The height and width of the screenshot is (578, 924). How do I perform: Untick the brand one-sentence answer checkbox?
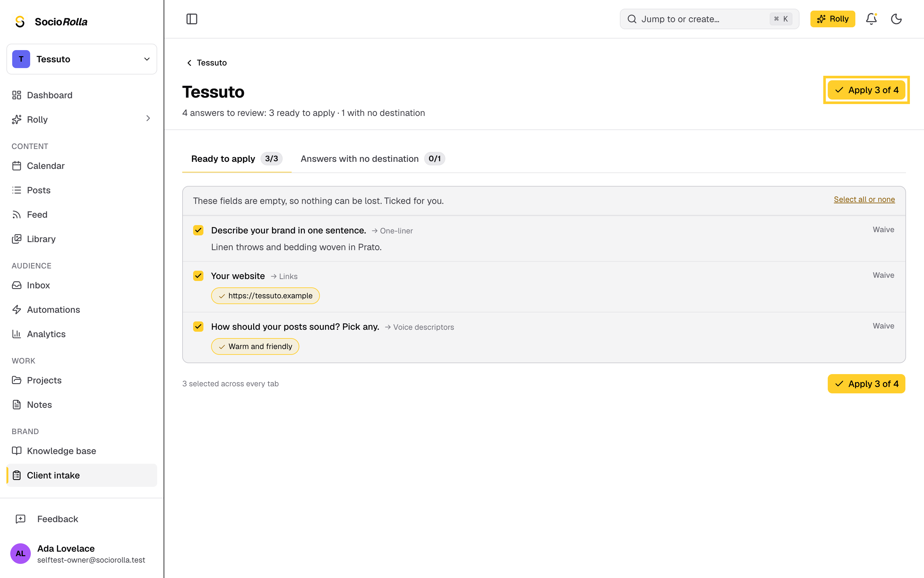(x=198, y=231)
